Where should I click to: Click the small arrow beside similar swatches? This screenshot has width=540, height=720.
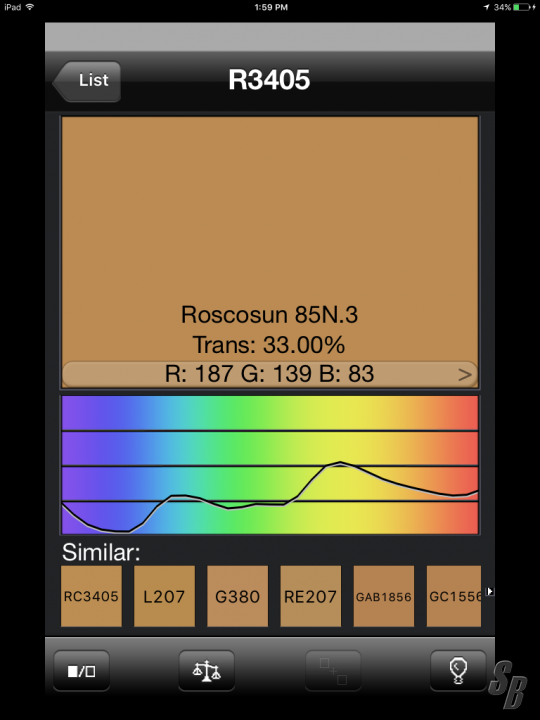pyautogui.click(x=490, y=591)
